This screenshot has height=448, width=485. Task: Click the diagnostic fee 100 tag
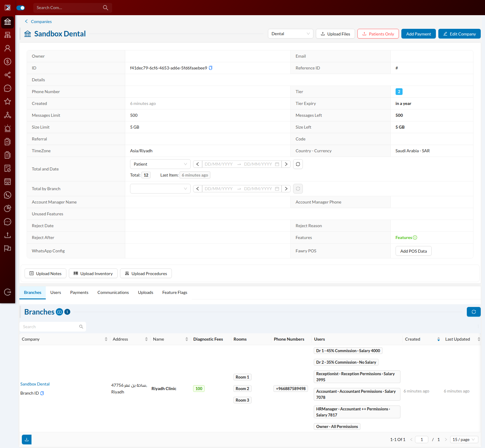(x=199, y=389)
